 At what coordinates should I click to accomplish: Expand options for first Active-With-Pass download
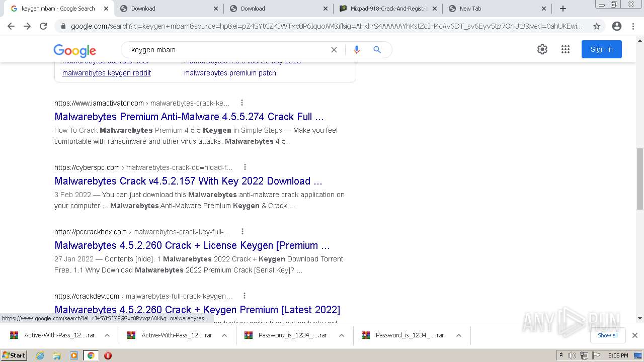point(107,335)
